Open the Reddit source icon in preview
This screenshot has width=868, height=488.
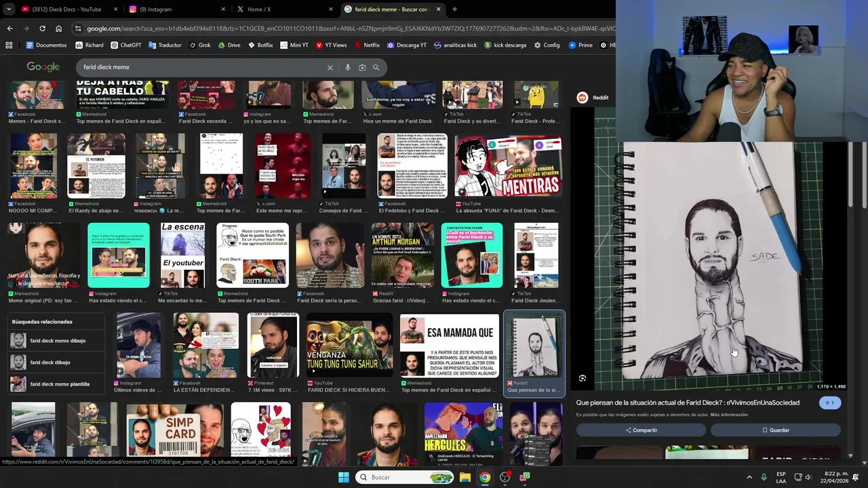pyautogui.click(x=582, y=98)
